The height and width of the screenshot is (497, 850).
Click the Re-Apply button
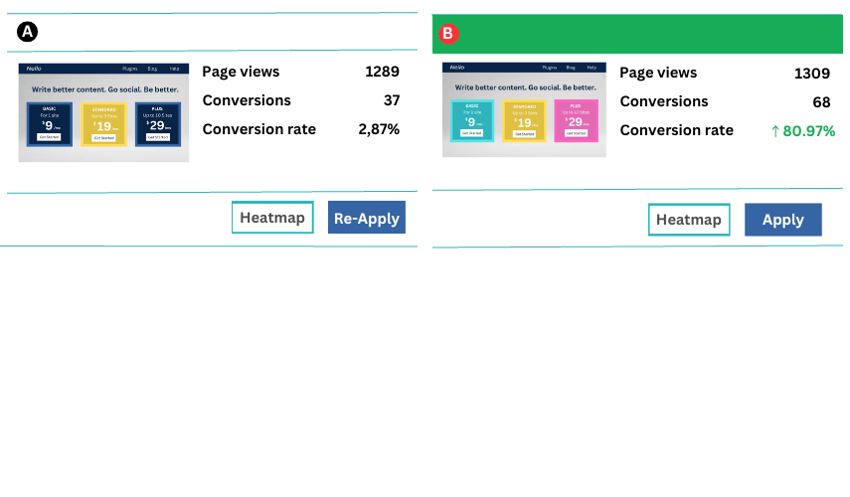click(366, 217)
